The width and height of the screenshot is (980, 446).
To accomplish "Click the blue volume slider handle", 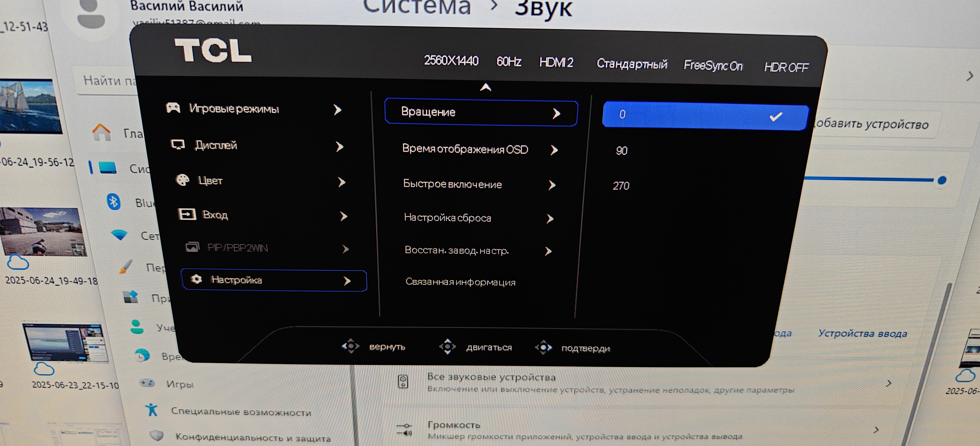I will tap(941, 180).
